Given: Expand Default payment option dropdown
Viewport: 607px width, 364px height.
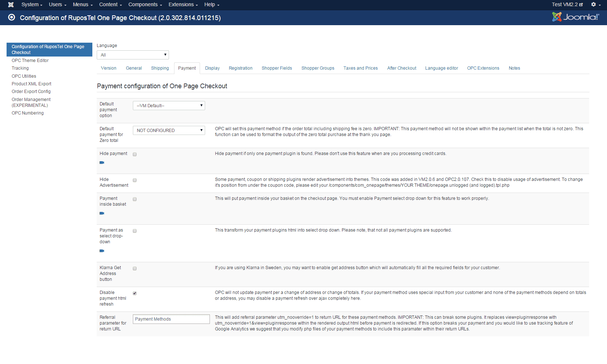Looking at the screenshot, I should coord(169,106).
